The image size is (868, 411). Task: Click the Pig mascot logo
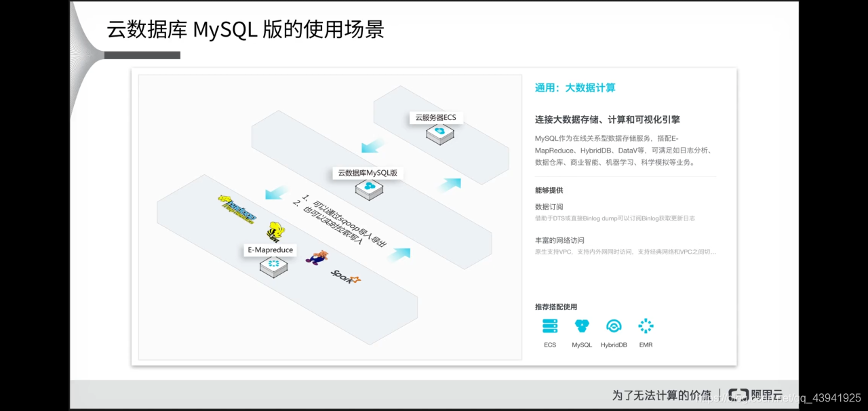[317, 257]
